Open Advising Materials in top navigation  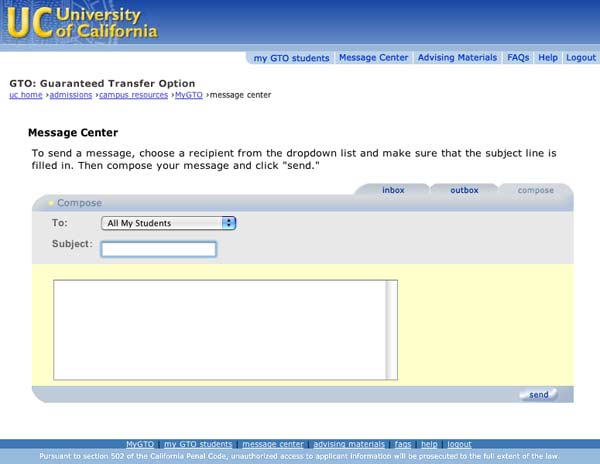457,58
